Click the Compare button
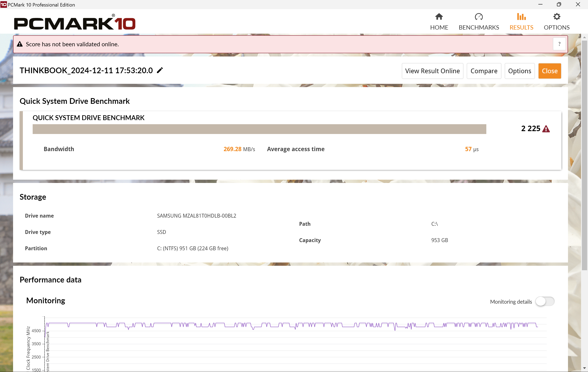 pyautogui.click(x=483, y=71)
